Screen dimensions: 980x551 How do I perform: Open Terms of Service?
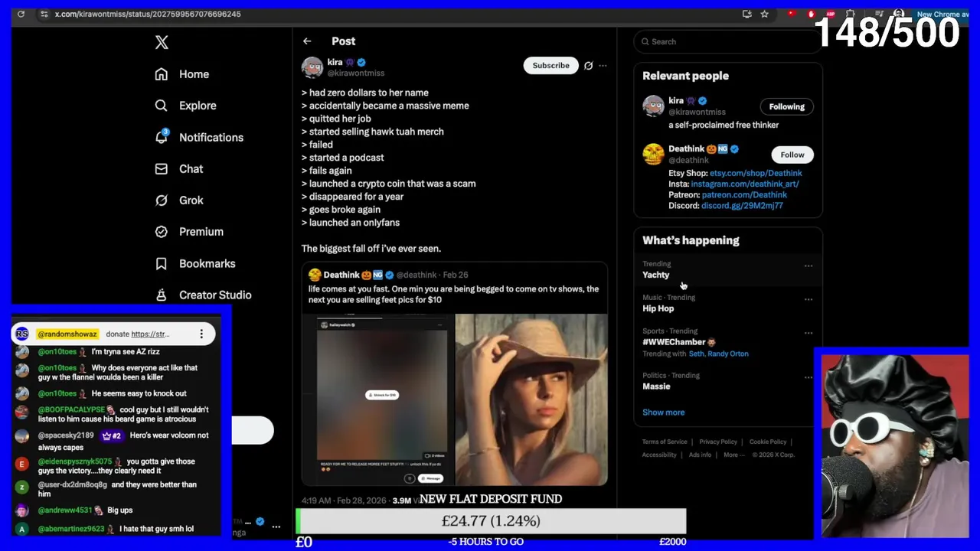pyautogui.click(x=665, y=442)
